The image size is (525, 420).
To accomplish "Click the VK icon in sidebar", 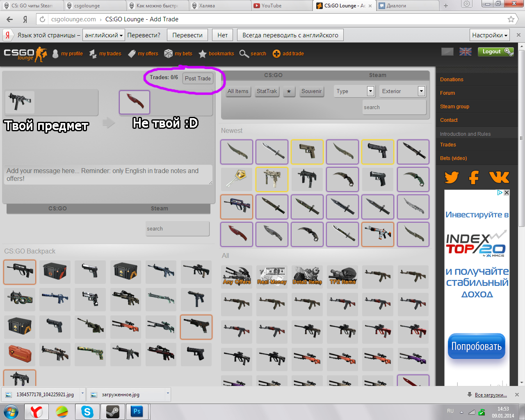I will click(499, 177).
